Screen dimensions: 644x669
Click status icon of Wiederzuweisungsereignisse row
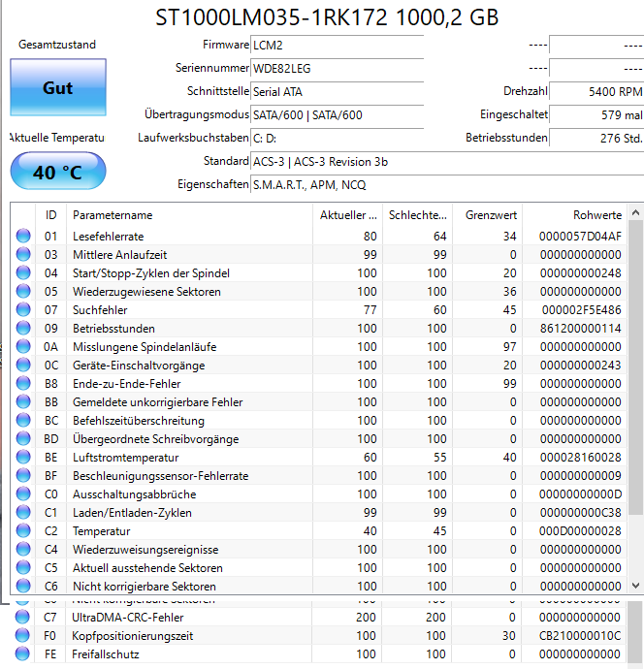[x=23, y=550]
